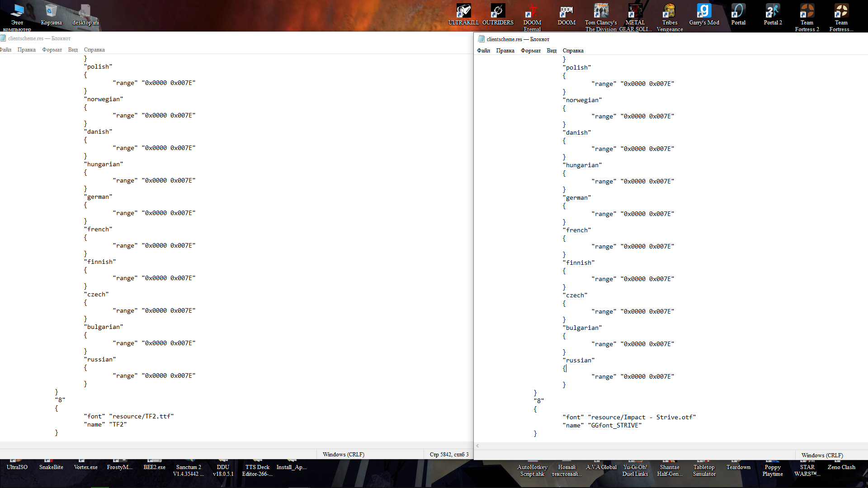Click the Teardown desktop shortcut
The height and width of the screenshot is (488, 868).
pyautogui.click(x=738, y=467)
